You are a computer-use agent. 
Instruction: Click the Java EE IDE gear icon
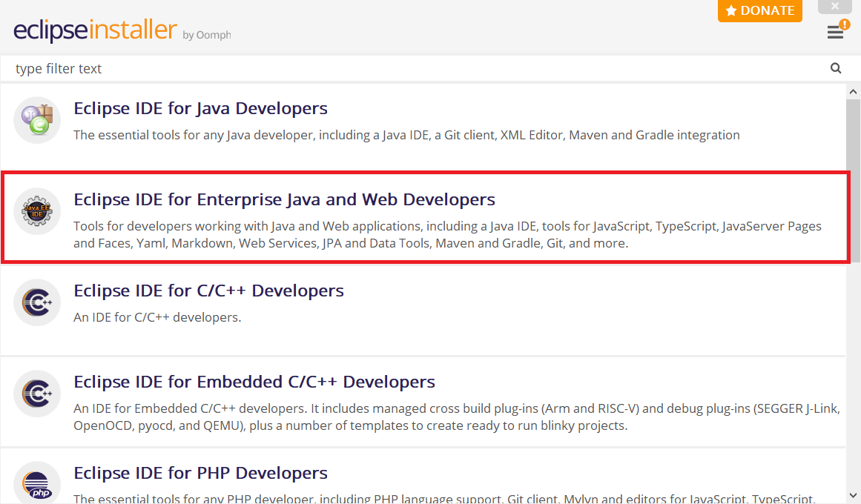[37, 211]
